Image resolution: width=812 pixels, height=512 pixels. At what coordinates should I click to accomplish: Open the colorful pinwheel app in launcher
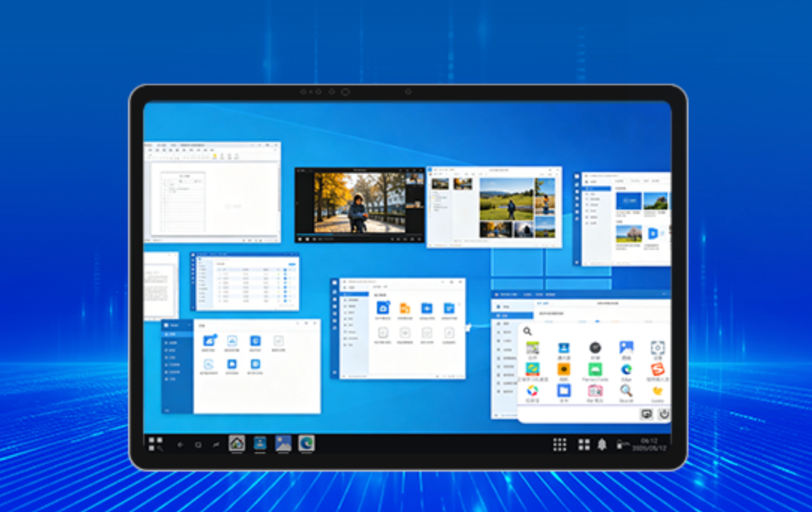pyautogui.click(x=533, y=391)
